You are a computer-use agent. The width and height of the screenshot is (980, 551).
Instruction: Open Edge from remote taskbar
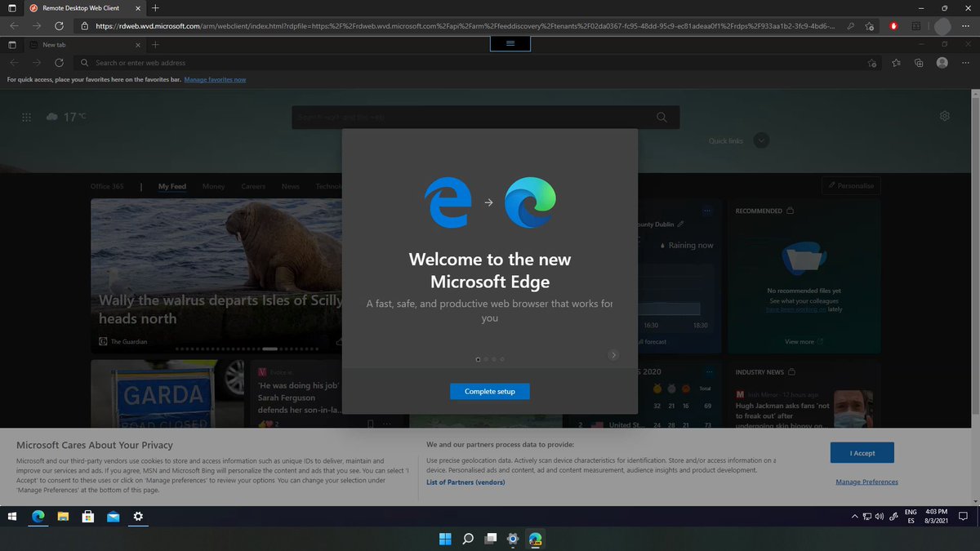pyautogui.click(x=38, y=517)
